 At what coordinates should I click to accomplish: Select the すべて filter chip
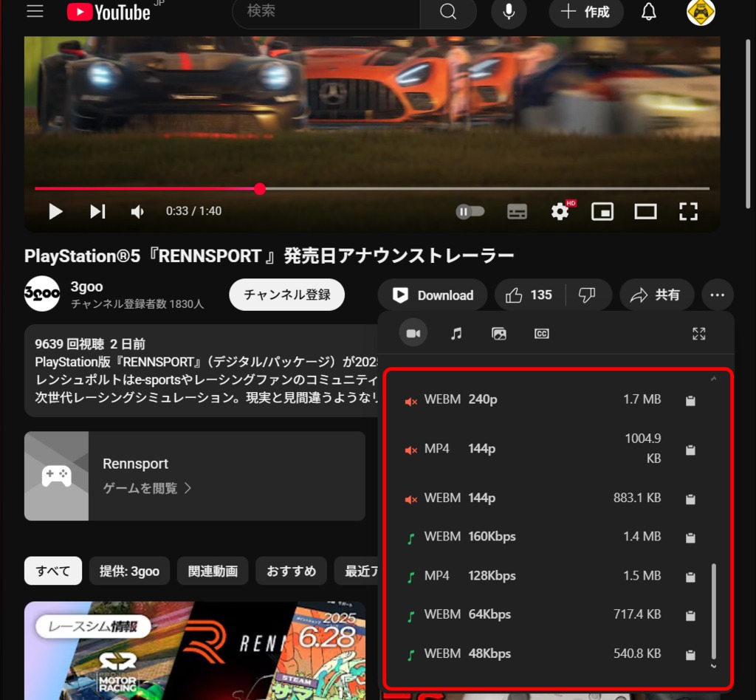pyautogui.click(x=53, y=571)
